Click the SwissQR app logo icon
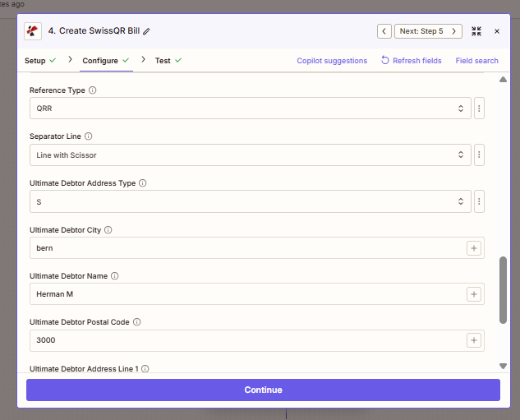Viewport: 520px width, 420px height. pos(35,31)
